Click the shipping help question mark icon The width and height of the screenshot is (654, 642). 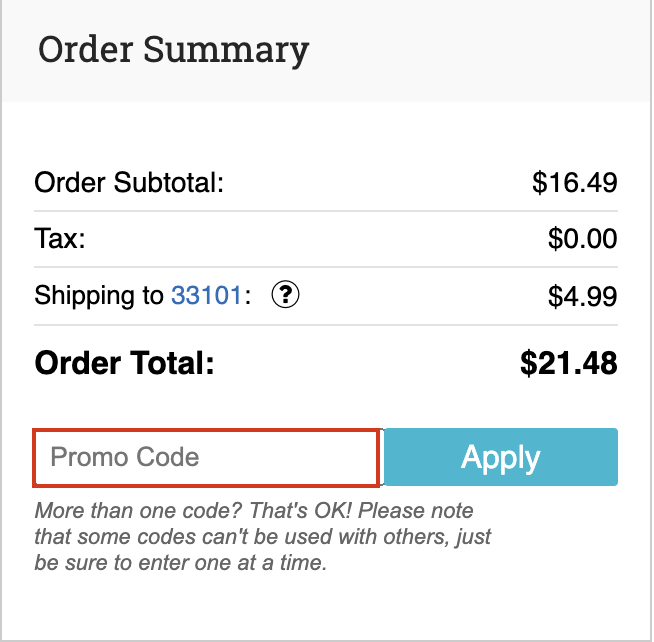287,296
